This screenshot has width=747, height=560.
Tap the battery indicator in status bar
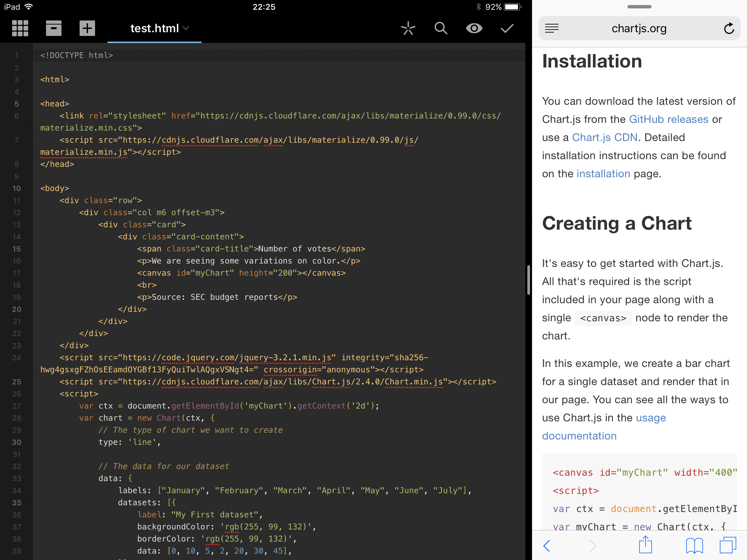point(513,7)
